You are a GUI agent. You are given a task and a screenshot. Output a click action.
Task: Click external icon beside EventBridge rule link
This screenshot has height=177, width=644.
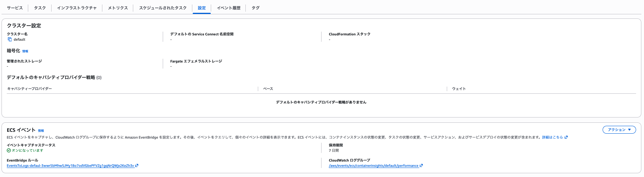tap(137, 165)
